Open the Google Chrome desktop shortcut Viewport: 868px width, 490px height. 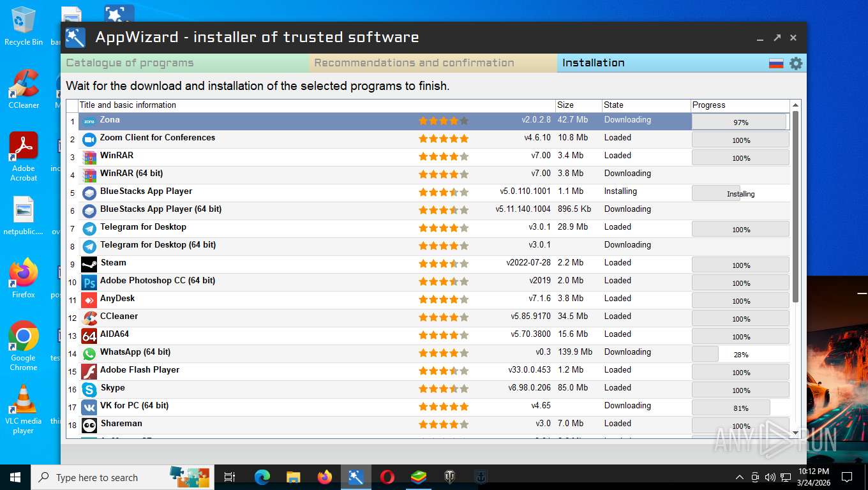pos(24,345)
